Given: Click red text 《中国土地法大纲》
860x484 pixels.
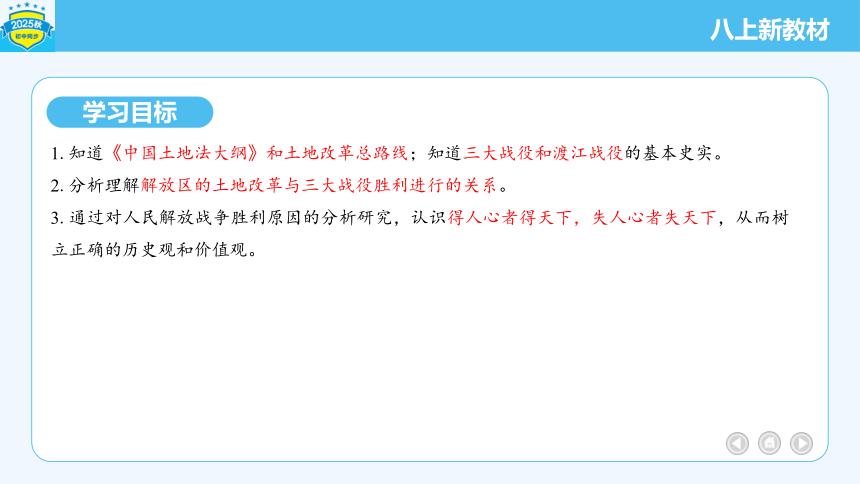Looking at the screenshot, I should 185,153.
